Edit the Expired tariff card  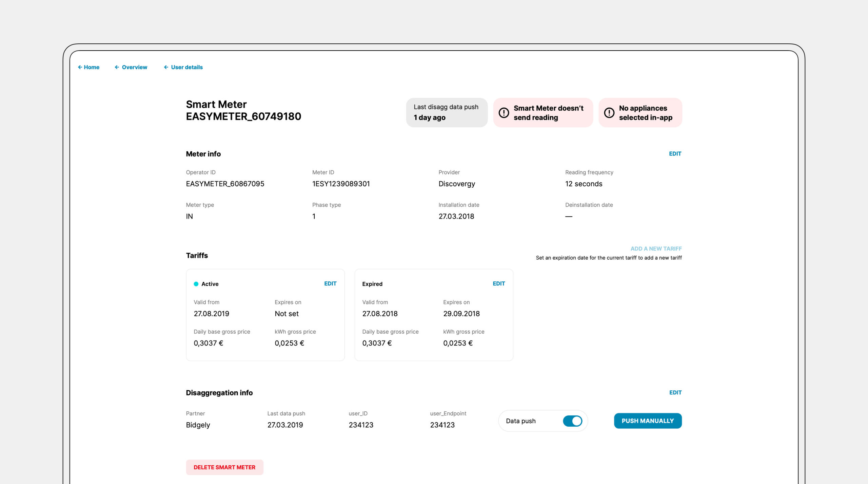(x=498, y=284)
